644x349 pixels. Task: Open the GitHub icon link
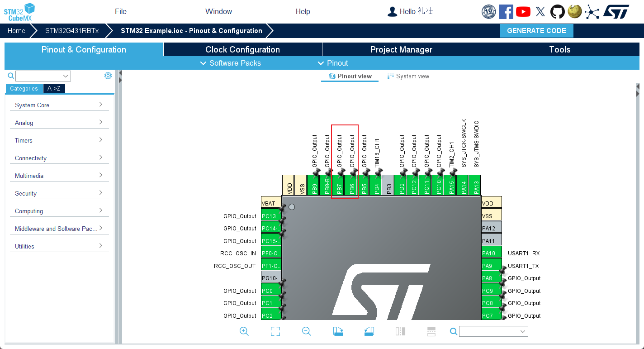click(557, 12)
